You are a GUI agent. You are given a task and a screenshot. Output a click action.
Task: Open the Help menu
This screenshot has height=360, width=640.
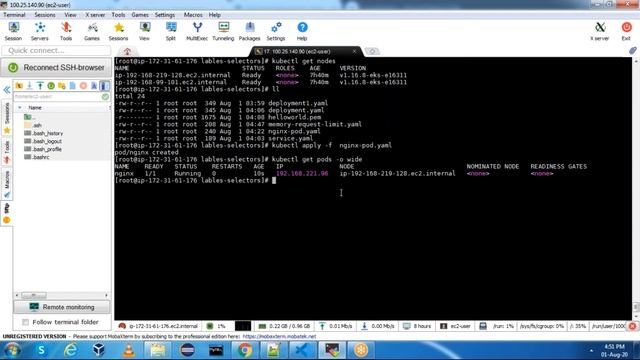pyautogui.click(x=215, y=15)
